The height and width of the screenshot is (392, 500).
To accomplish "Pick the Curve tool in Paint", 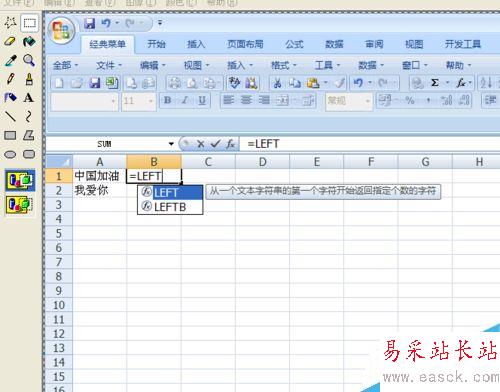I will 29,116.
